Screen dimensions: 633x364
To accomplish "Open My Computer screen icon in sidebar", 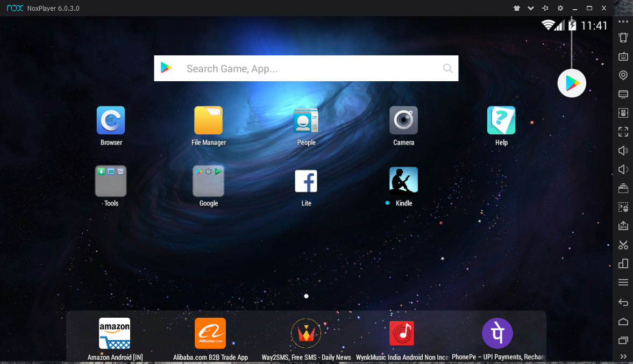I will (x=623, y=95).
